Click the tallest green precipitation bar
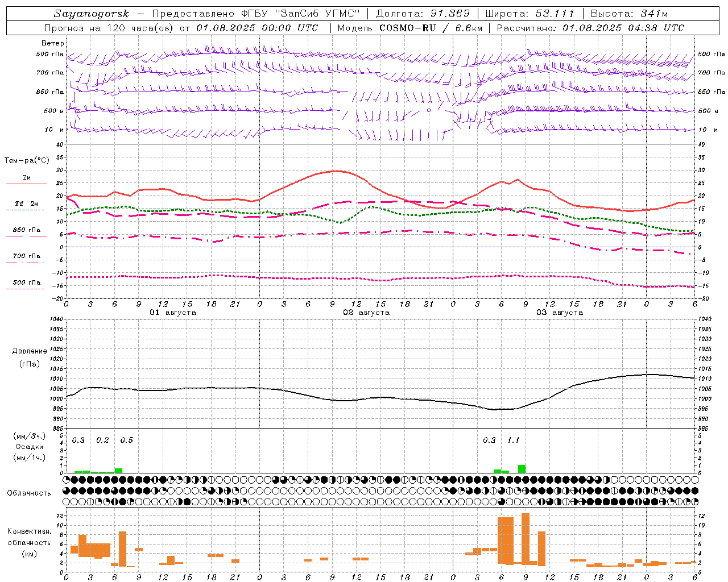Screen dimensions: 728x582 click(x=522, y=469)
